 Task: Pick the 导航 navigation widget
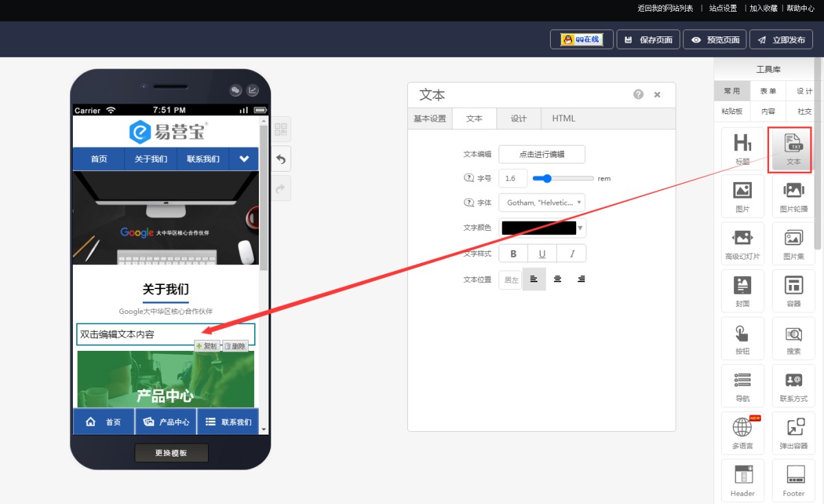[x=742, y=385]
